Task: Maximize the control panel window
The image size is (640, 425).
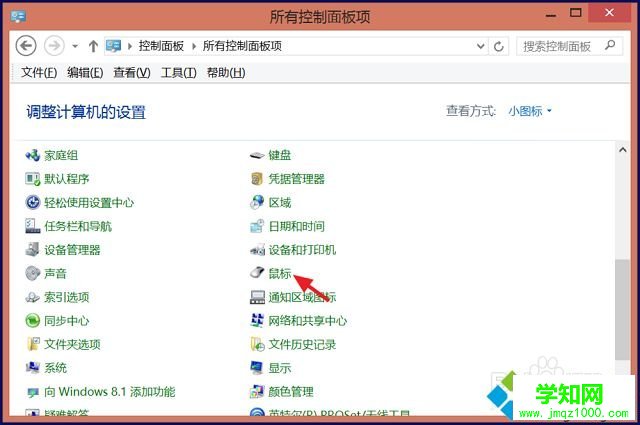Action: click(x=576, y=13)
